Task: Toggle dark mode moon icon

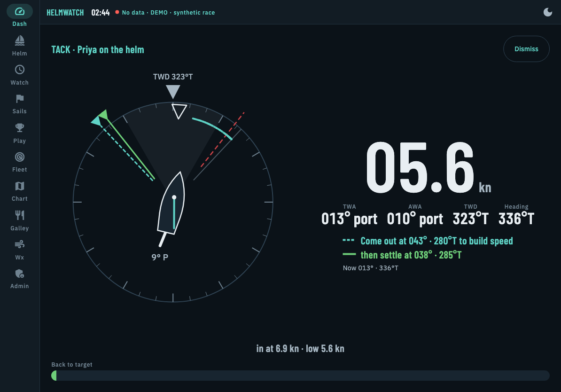Action: point(548,12)
